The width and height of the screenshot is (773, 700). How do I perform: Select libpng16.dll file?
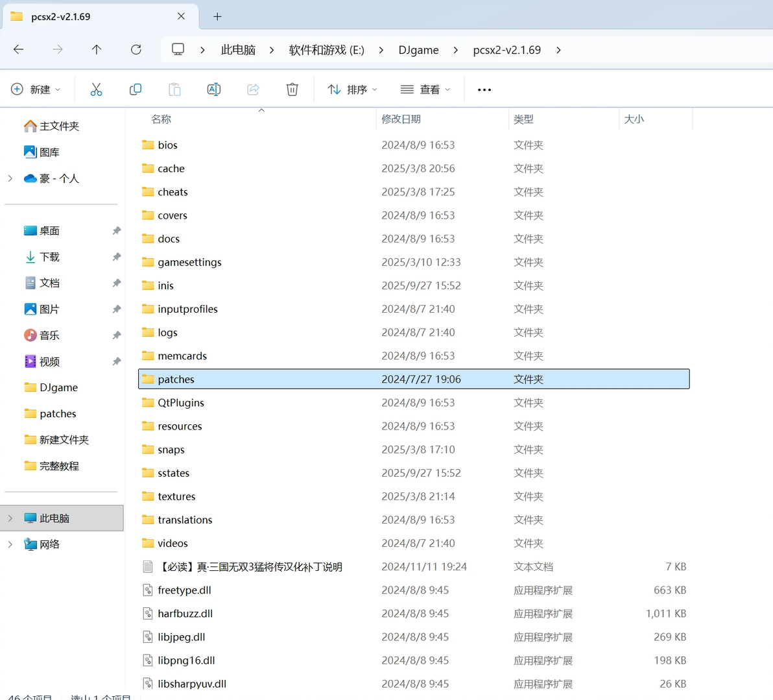tap(414, 660)
